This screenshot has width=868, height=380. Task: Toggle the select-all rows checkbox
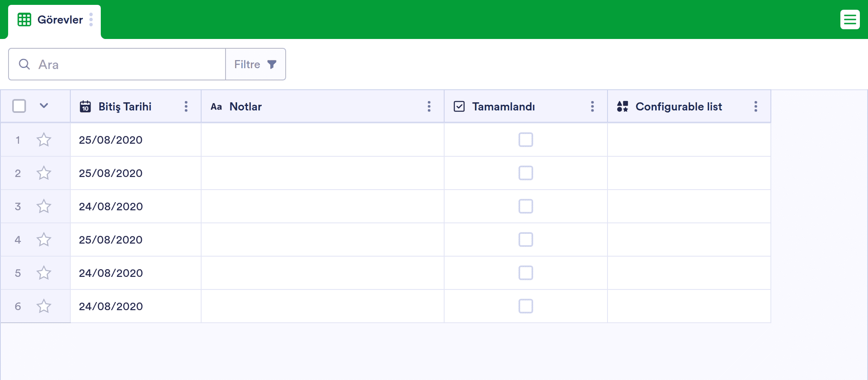[19, 106]
